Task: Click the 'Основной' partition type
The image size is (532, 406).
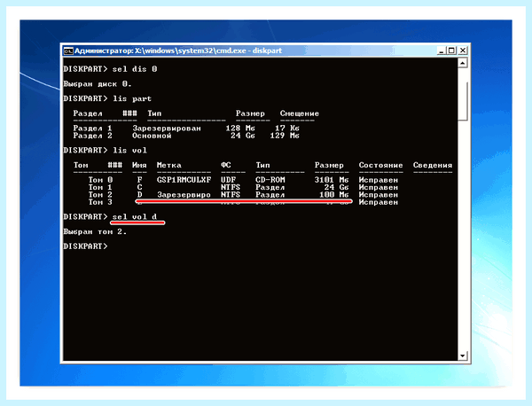Action: tap(152, 136)
